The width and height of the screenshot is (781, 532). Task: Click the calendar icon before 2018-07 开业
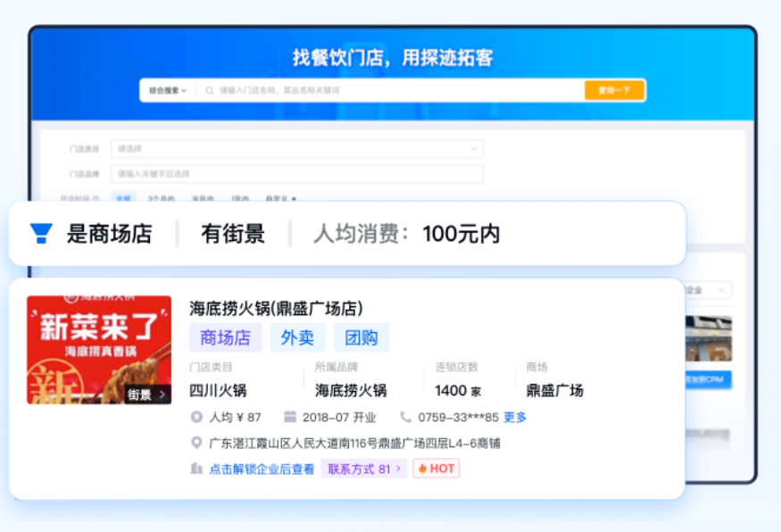point(290,417)
